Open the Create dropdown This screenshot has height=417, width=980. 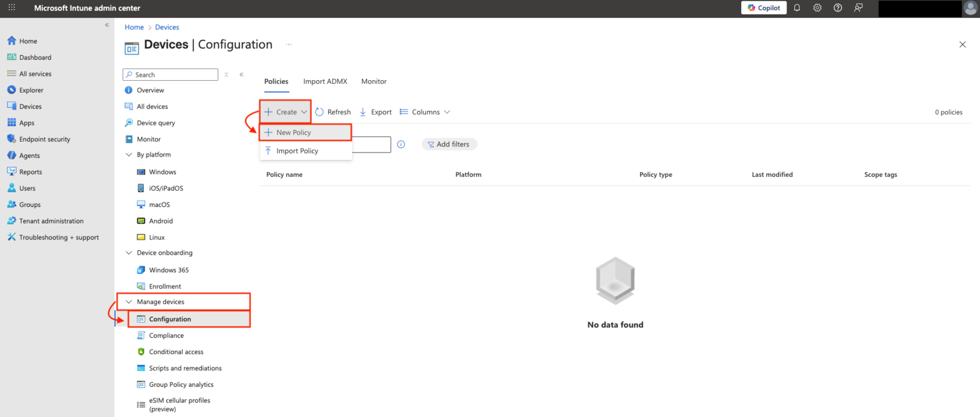[285, 112]
